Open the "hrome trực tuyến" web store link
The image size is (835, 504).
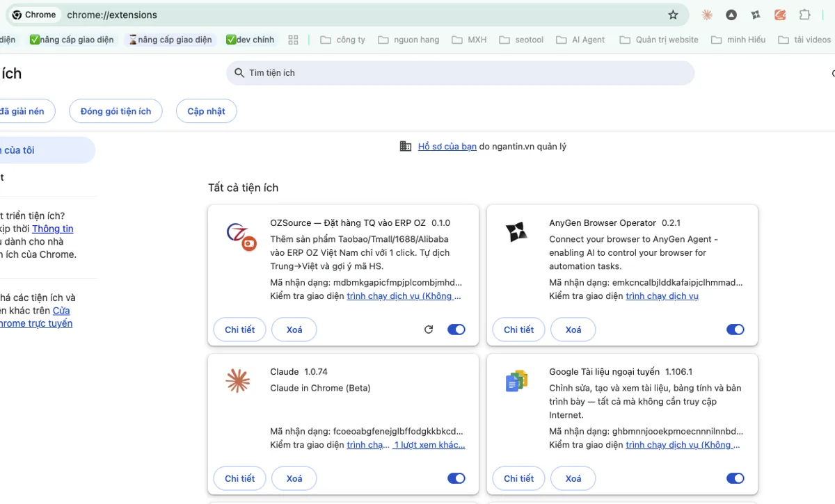coord(35,323)
